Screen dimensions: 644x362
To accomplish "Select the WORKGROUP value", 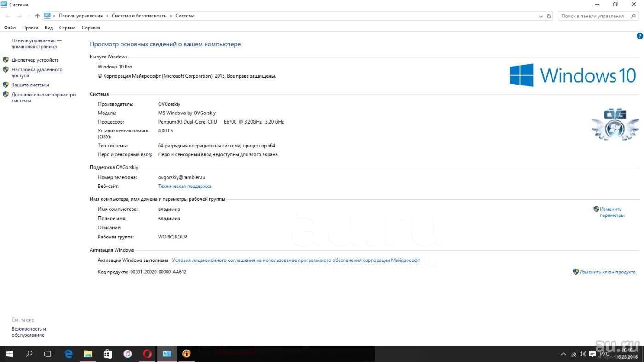I will click(172, 237).
